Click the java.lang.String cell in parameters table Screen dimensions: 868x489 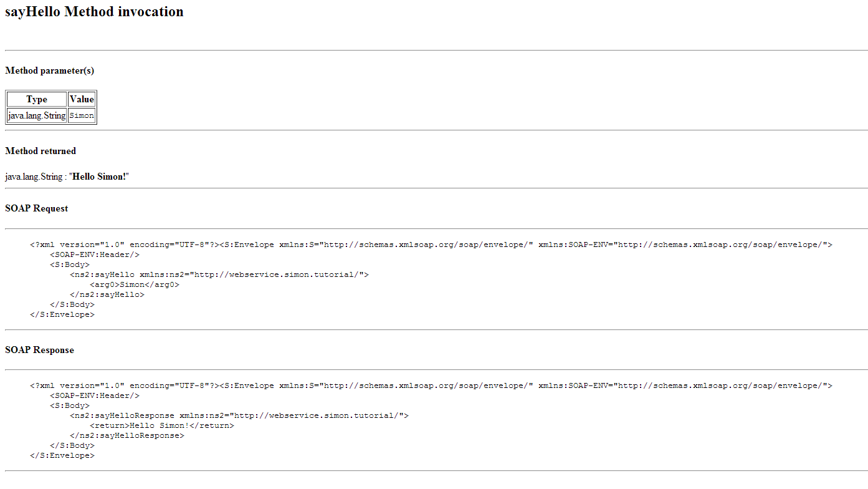(37, 115)
